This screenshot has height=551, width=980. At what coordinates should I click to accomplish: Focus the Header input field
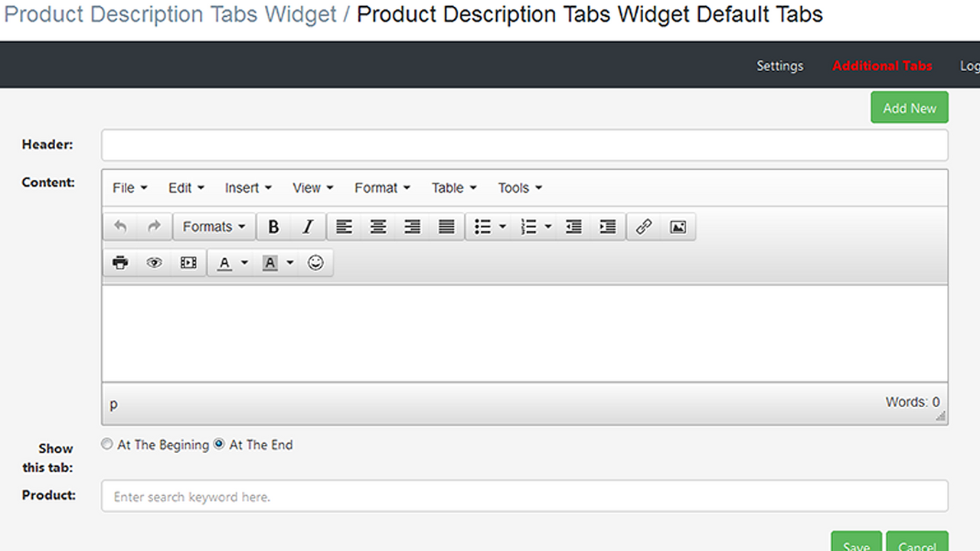(x=524, y=145)
